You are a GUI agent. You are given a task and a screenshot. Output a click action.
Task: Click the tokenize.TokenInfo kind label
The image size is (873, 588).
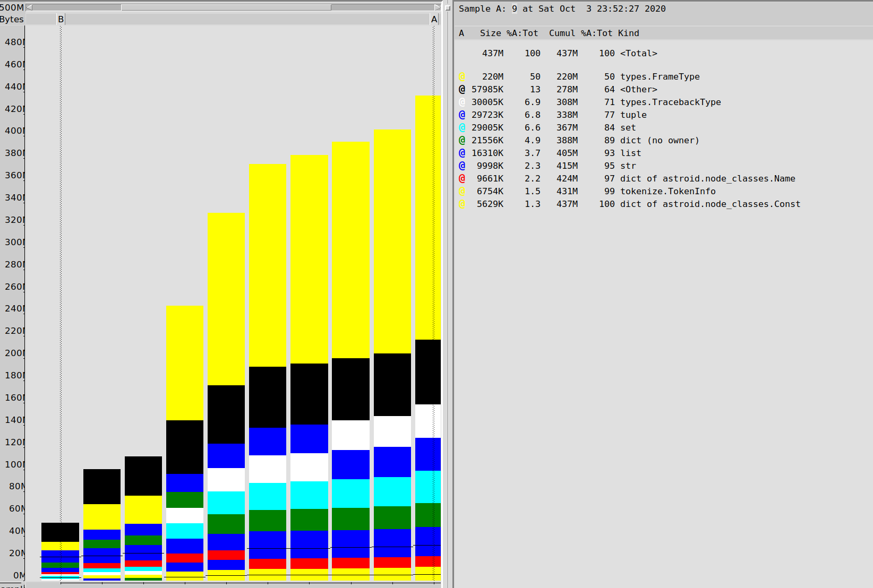(668, 192)
